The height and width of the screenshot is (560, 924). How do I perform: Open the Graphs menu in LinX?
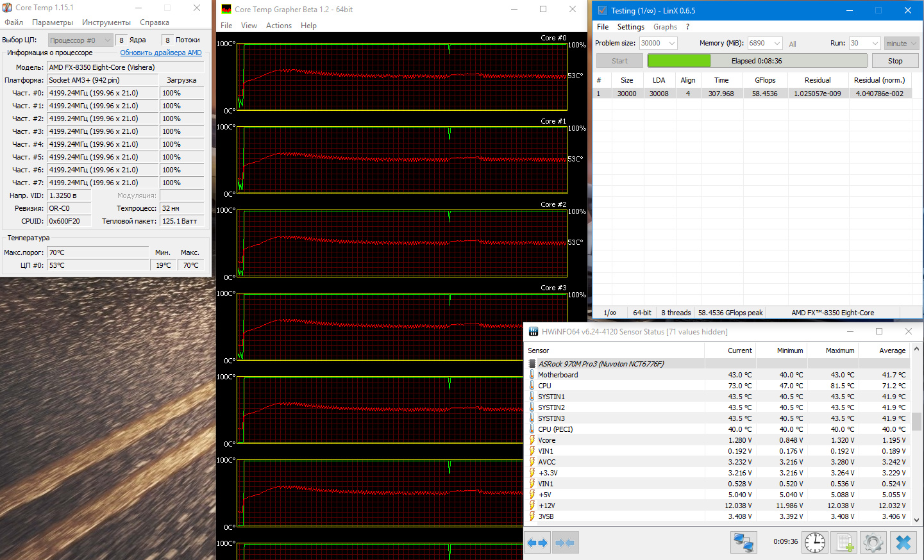pos(665,27)
